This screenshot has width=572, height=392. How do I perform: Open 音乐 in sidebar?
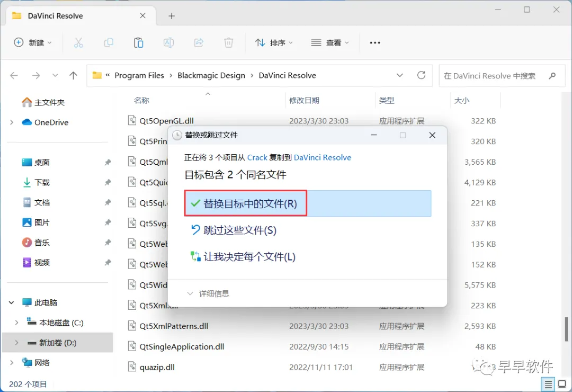(x=36, y=243)
